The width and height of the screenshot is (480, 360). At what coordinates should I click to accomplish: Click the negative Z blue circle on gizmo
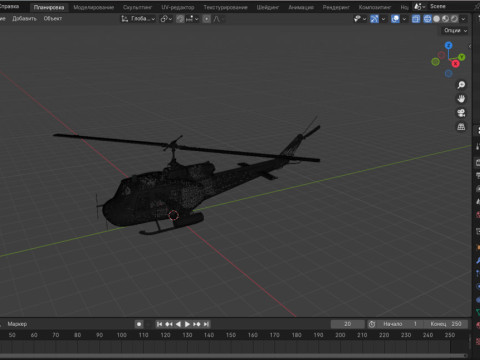click(448, 73)
